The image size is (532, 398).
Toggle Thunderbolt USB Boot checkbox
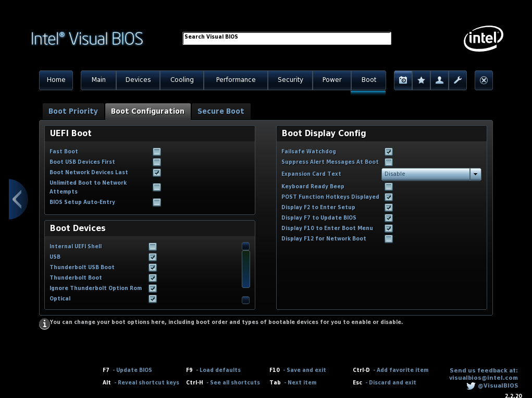[x=153, y=268]
